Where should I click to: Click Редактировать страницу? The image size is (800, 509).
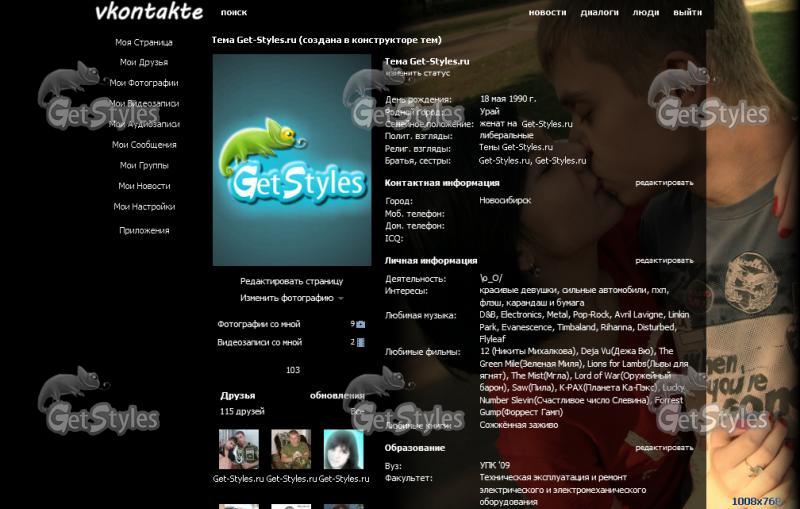point(291,281)
